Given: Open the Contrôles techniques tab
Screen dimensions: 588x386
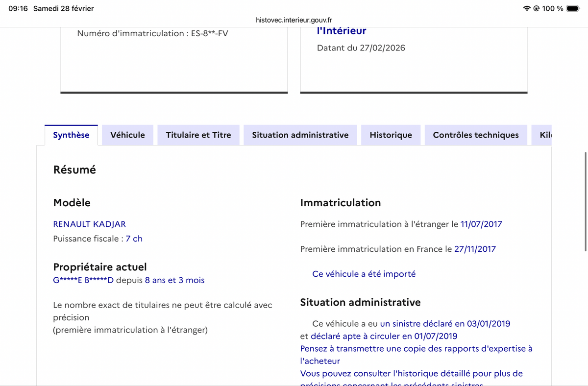Looking at the screenshot, I should (x=476, y=135).
